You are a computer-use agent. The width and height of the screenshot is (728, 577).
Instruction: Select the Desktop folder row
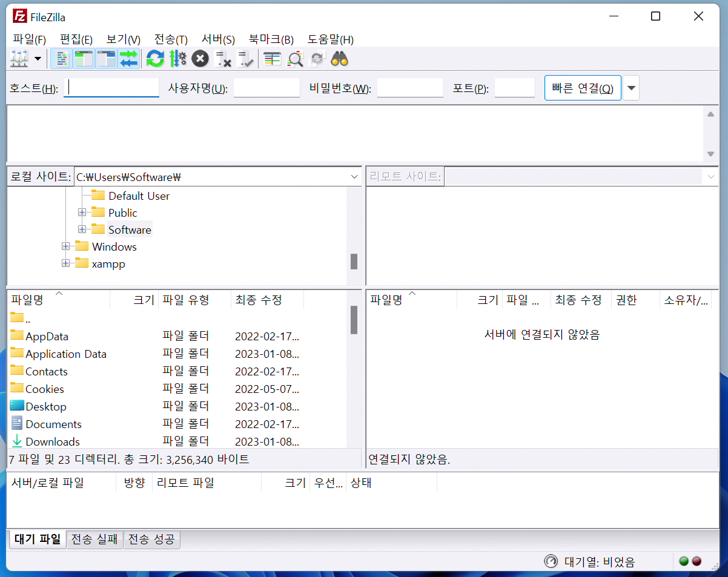[177, 406]
